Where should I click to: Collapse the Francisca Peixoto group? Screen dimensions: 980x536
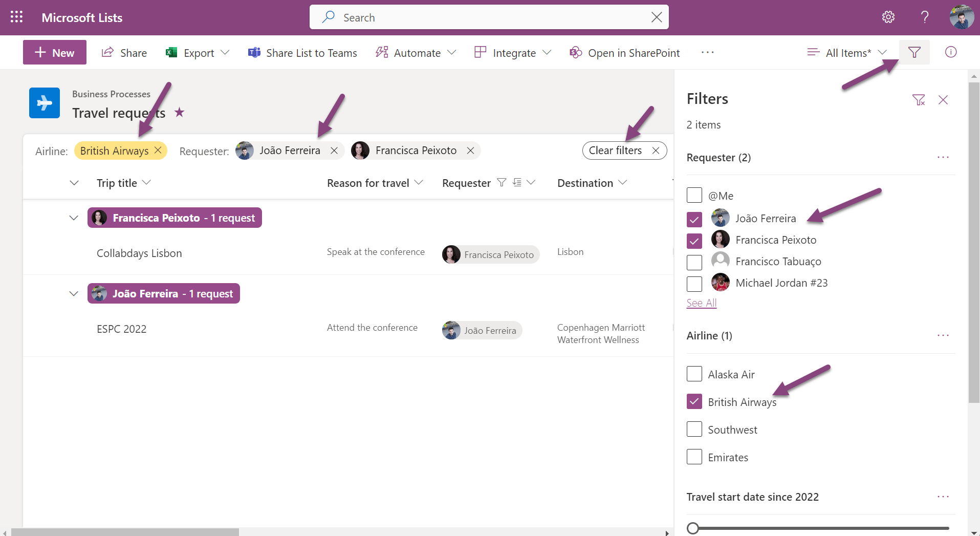74,218
